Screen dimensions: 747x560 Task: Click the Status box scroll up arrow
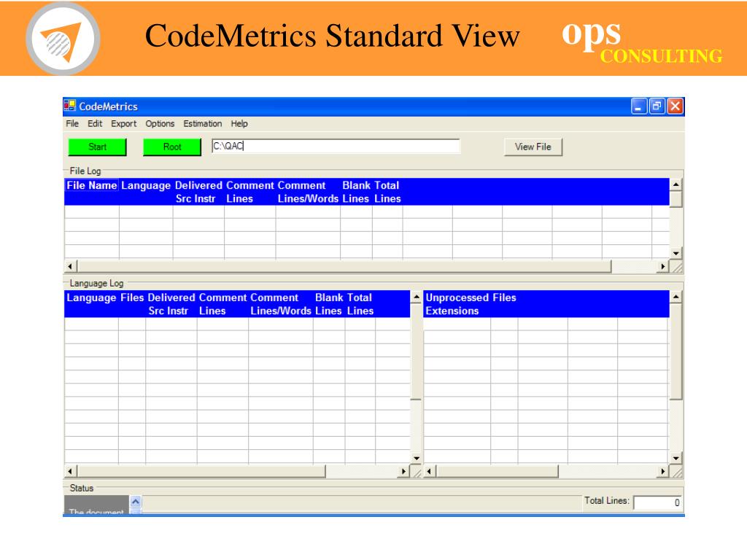[135, 502]
